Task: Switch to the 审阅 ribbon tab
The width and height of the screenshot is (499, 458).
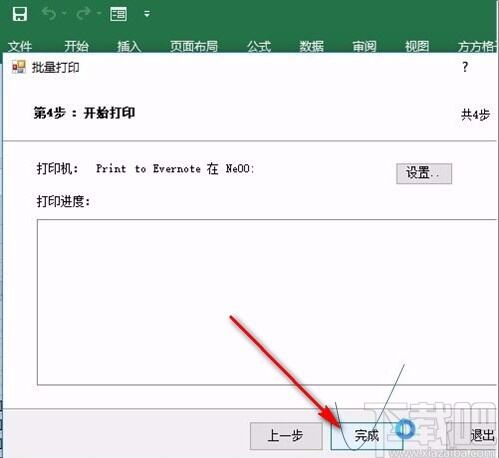Action: coord(365,46)
